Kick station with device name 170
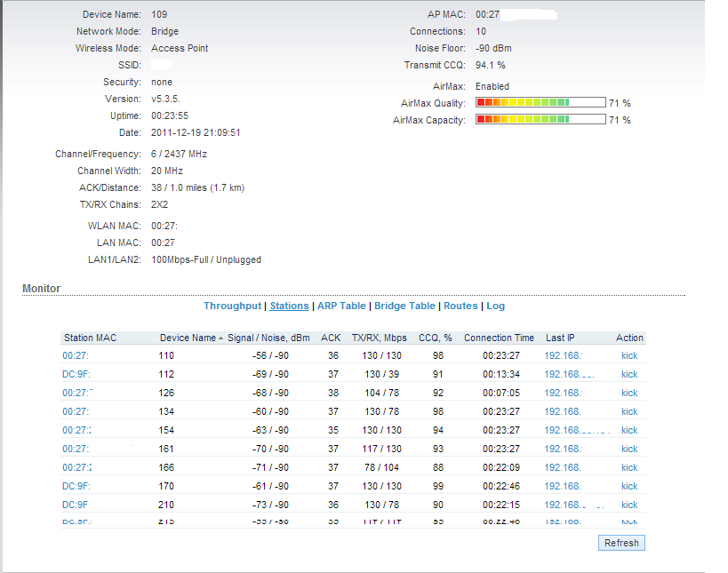Screen dimensions: 728x573 coord(629,486)
